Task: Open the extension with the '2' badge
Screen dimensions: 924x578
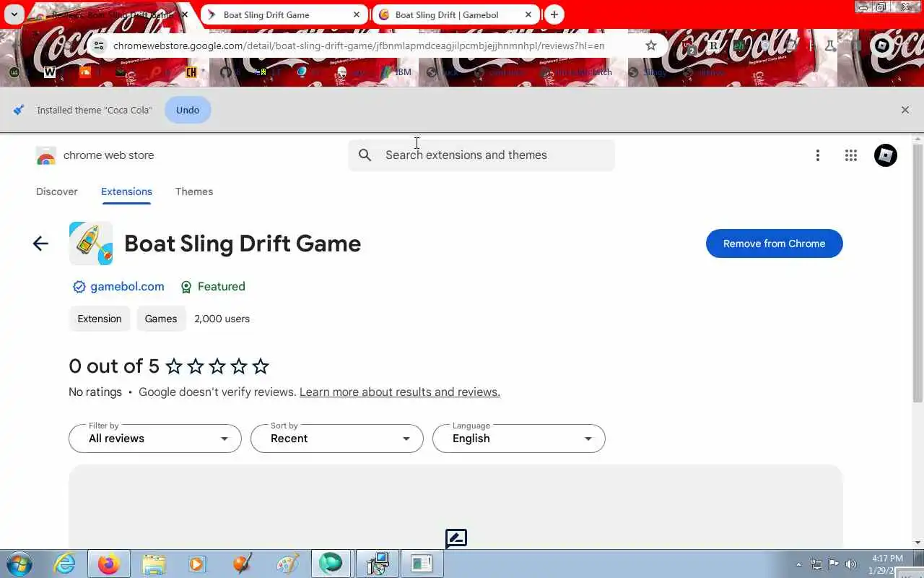Action: 690,47
